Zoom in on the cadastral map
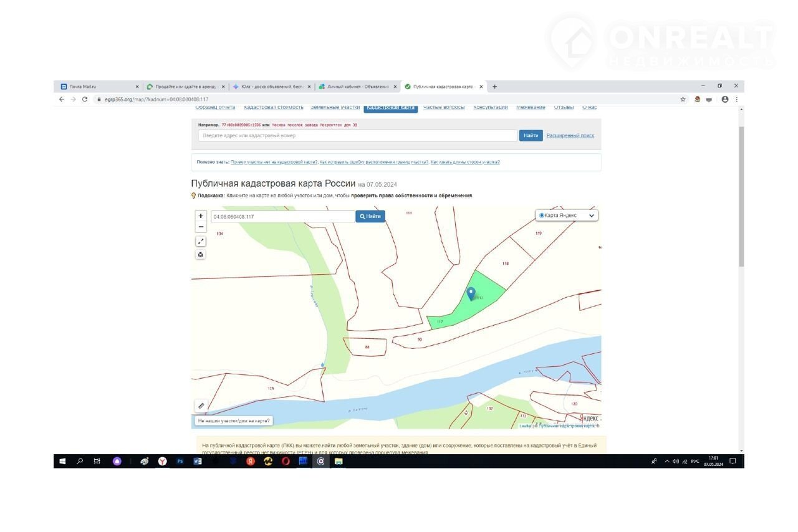This screenshot has height=532, width=798. (201, 216)
